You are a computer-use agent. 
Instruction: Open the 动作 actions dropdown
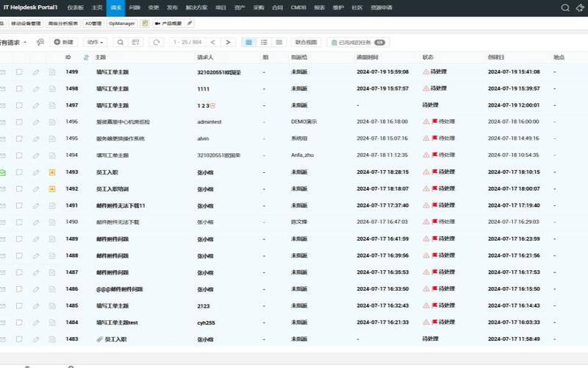pos(96,43)
